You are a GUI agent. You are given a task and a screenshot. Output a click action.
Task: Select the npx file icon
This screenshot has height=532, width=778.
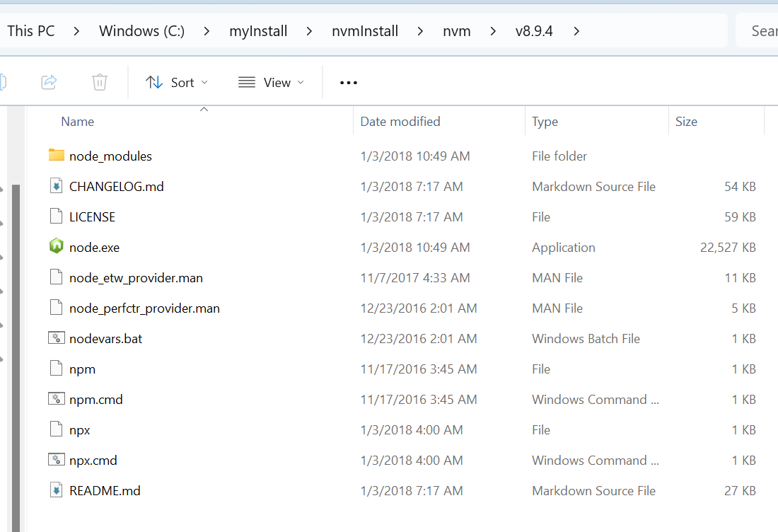coord(57,429)
